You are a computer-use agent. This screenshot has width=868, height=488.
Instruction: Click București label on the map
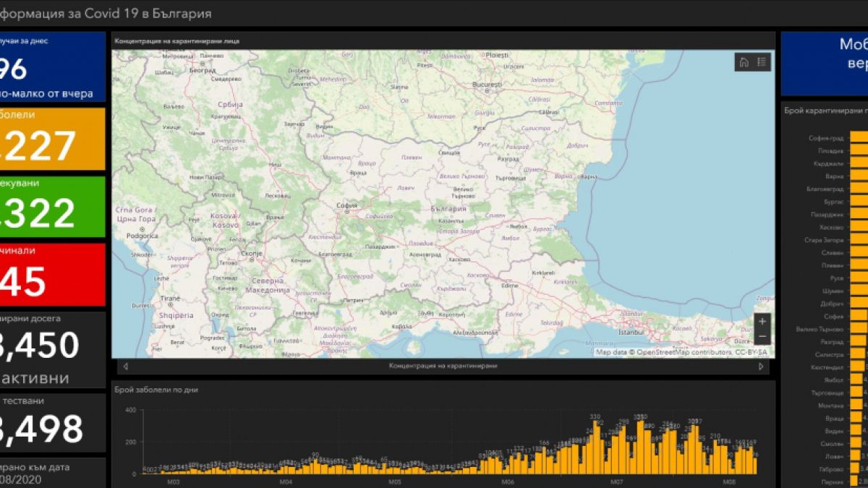point(487,85)
